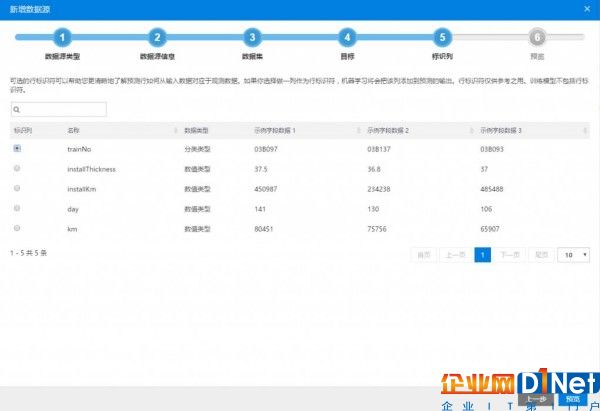Click the 下一页 pagination button
The height and width of the screenshot is (411, 600).
click(510, 255)
